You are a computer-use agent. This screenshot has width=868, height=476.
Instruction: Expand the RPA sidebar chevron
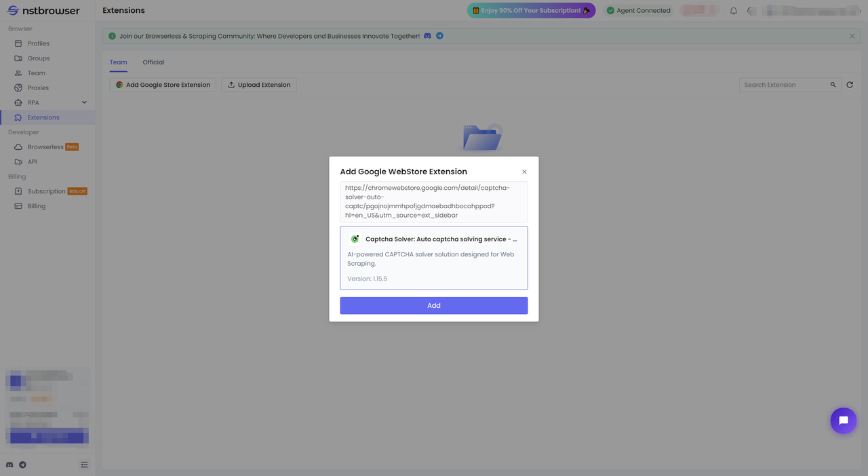(84, 102)
